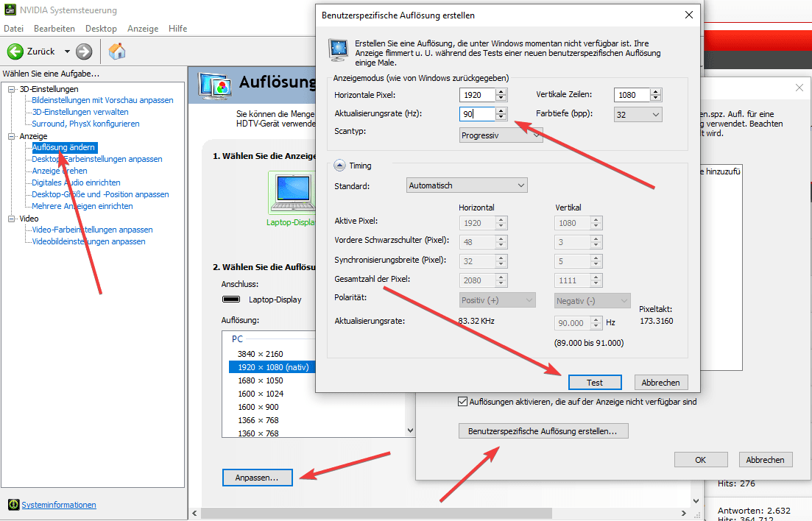
Task: Open history dropdown next to Zurück
Action: point(67,52)
